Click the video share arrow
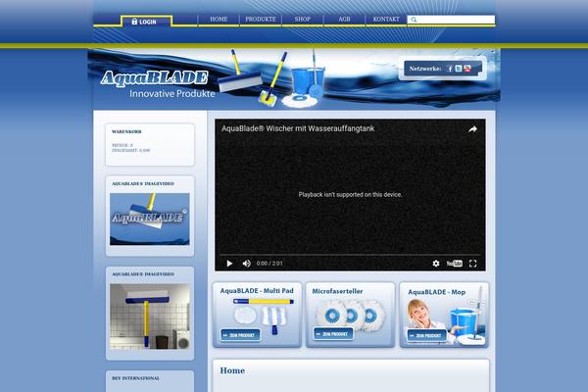 pyautogui.click(x=472, y=129)
